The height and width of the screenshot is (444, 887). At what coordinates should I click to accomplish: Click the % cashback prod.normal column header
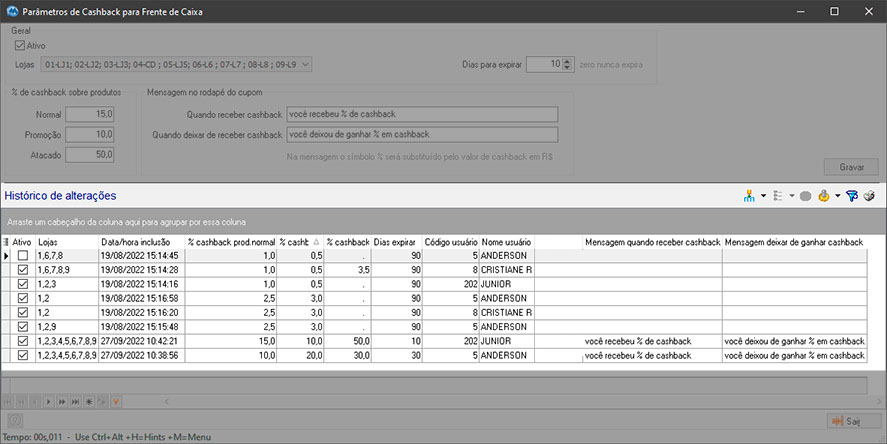(231, 242)
